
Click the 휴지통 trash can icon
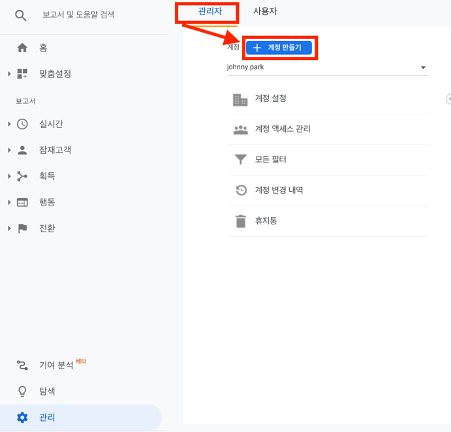click(241, 221)
